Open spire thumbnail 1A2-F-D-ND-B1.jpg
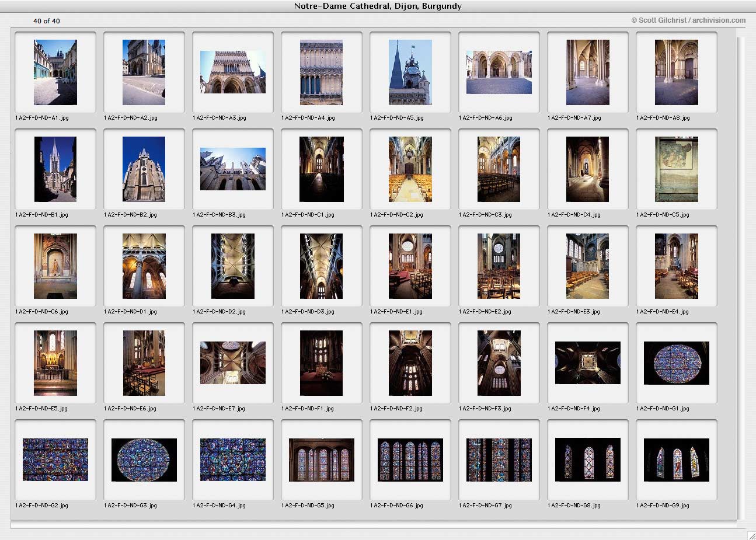The height and width of the screenshot is (540, 756). click(55, 169)
